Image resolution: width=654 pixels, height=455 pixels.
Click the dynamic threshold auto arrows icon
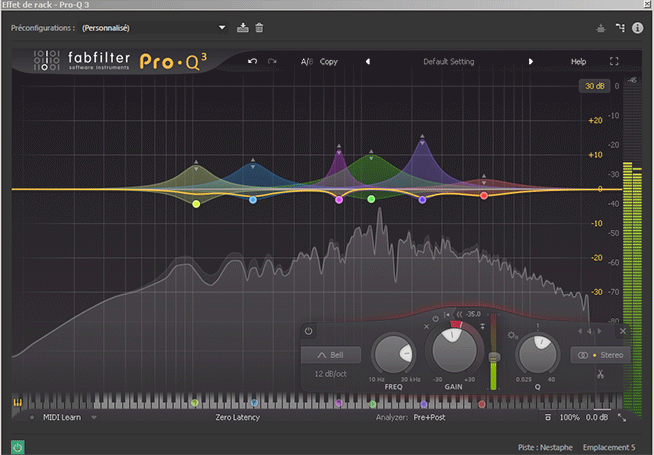[459, 314]
